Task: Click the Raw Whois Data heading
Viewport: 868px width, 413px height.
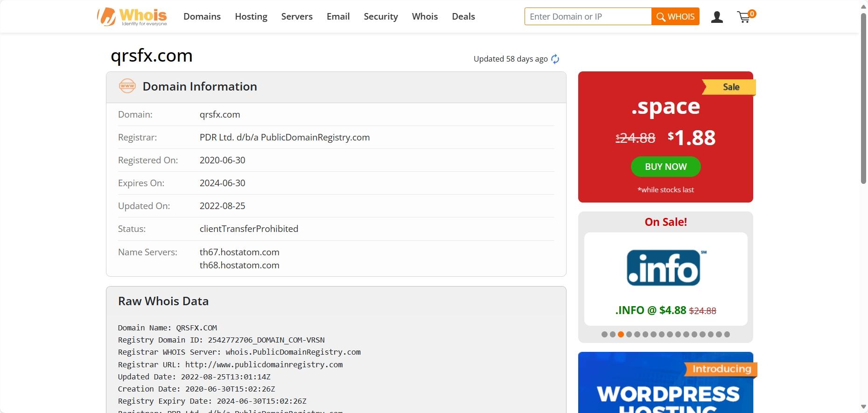Action: coord(163,301)
